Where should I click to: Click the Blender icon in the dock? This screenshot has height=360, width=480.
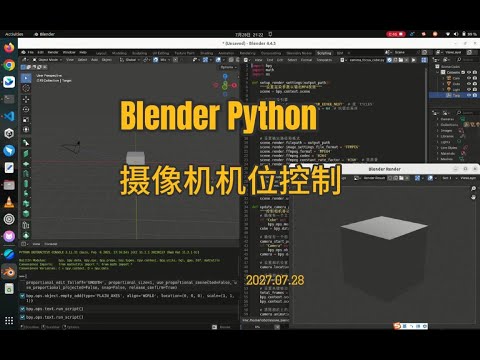tap(9, 272)
